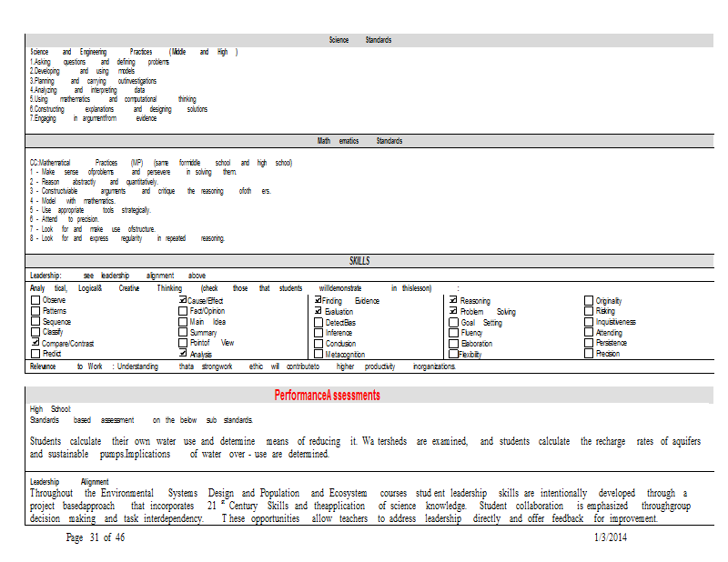Click the 1/3/2014 date footer
Screen dimensions: 728x562
point(611,537)
